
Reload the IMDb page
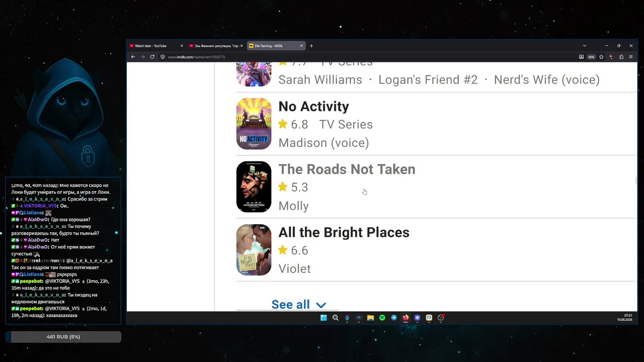[152, 57]
